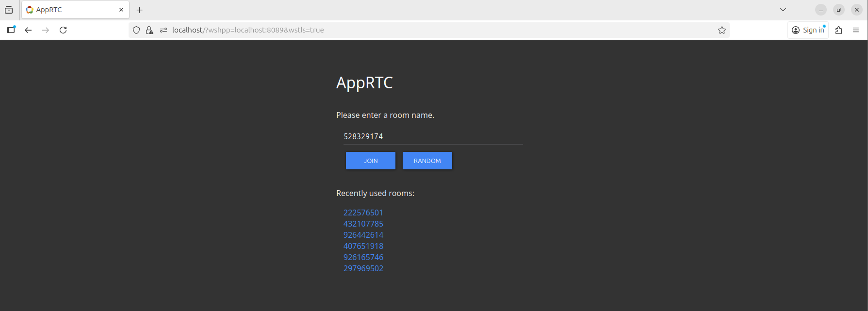Open a new tab with plus button
The height and width of the screenshot is (311, 868).
[x=140, y=10]
